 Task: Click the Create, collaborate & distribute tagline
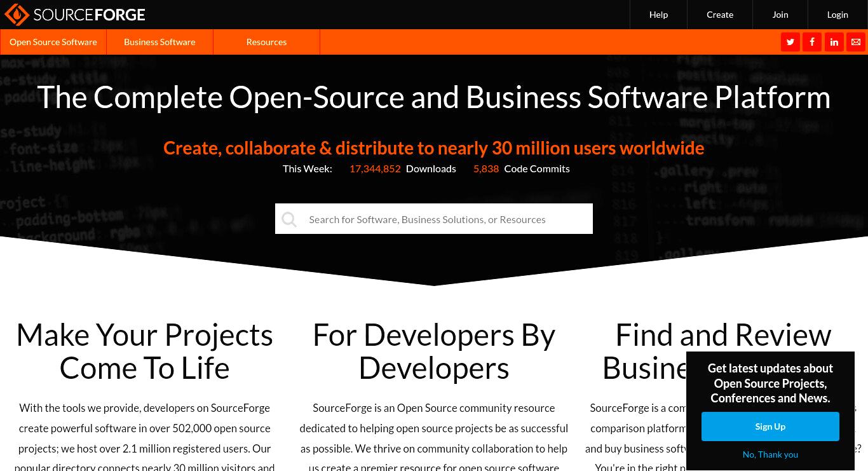pos(434,148)
